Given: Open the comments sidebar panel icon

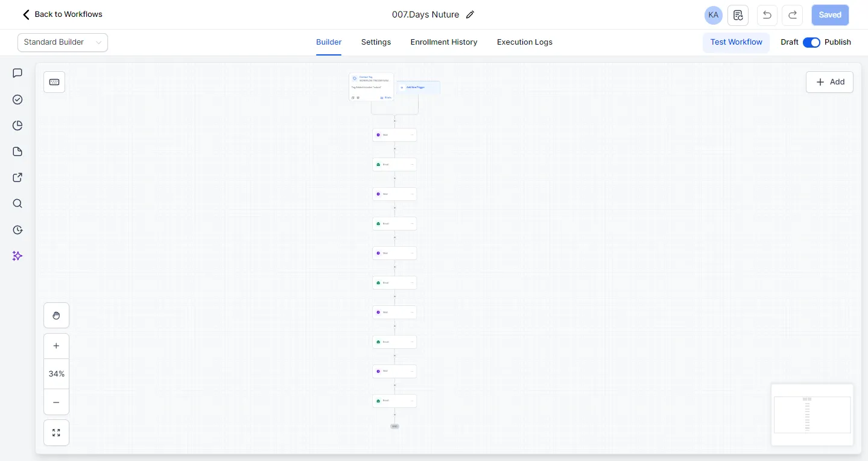Looking at the screenshot, I should [x=17, y=73].
